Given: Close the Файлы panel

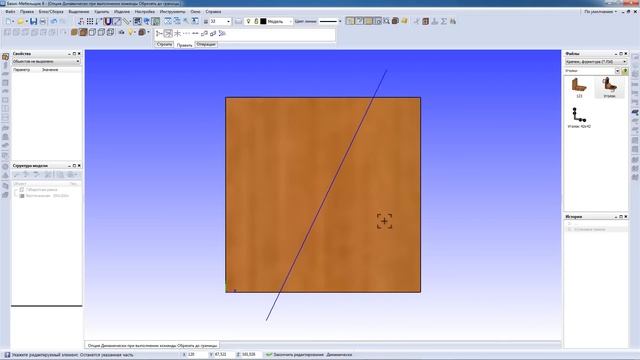Looking at the screenshot, I should (626, 53).
